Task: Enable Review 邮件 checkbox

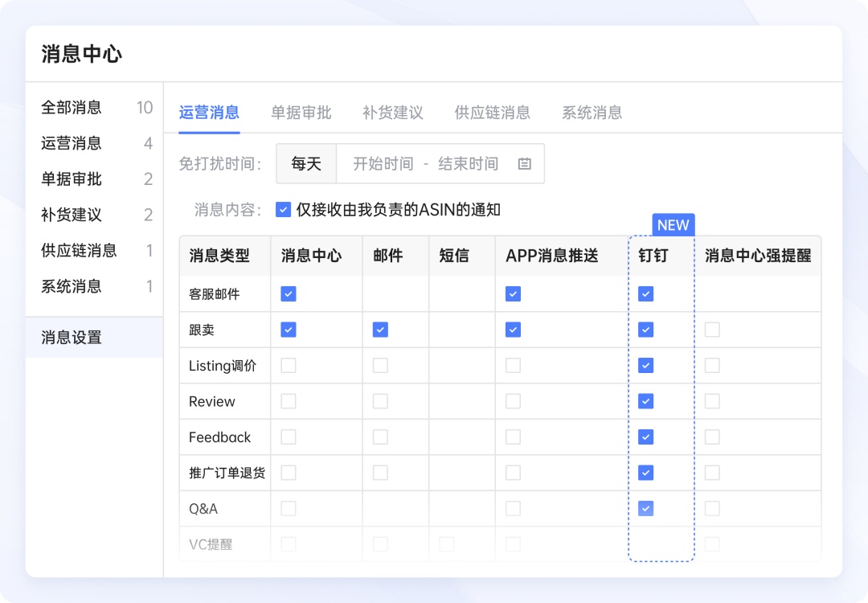Action: [380, 401]
